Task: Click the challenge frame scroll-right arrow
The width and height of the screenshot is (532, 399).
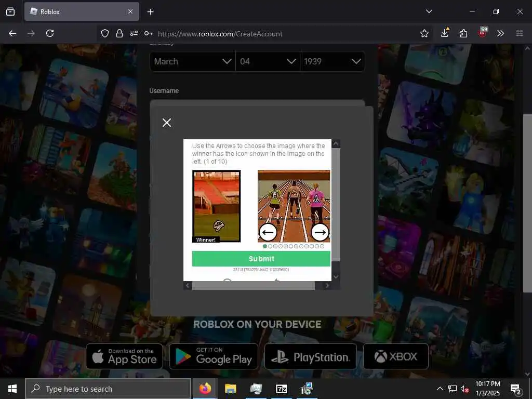Action: click(x=327, y=286)
